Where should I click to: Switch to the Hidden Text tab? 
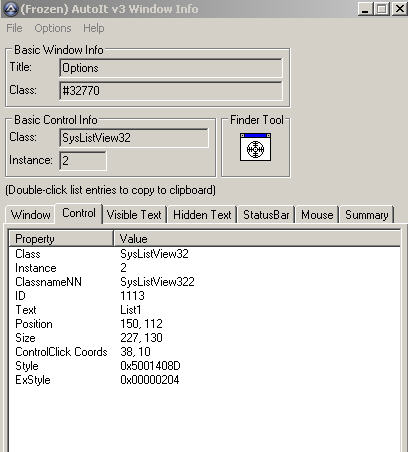(202, 215)
